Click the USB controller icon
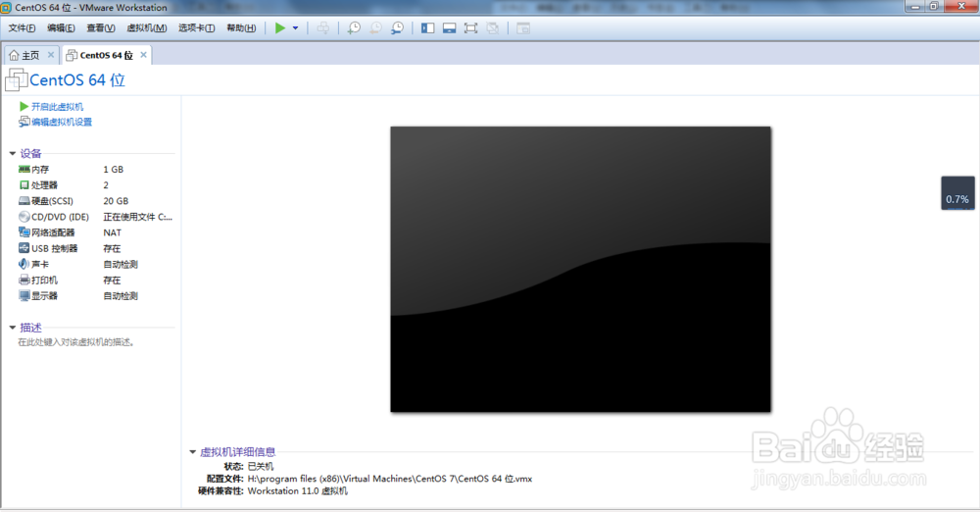The image size is (980, 512). point(24,248)
